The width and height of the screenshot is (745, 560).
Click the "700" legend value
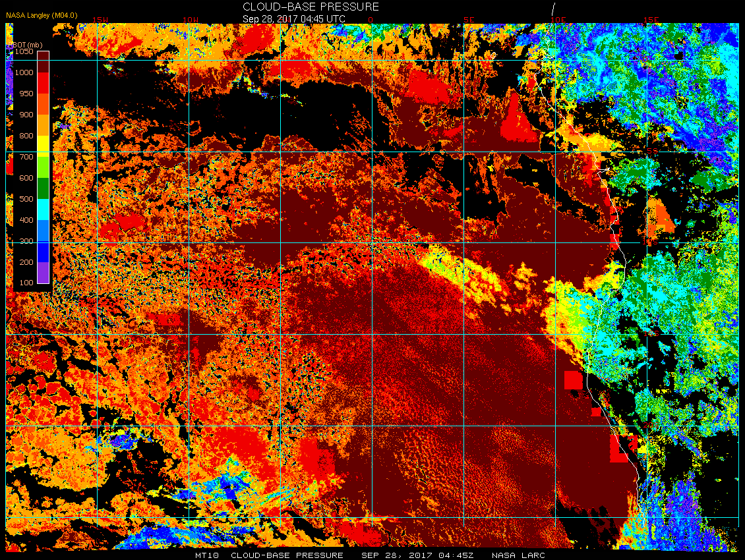click(x=26, y=156)
